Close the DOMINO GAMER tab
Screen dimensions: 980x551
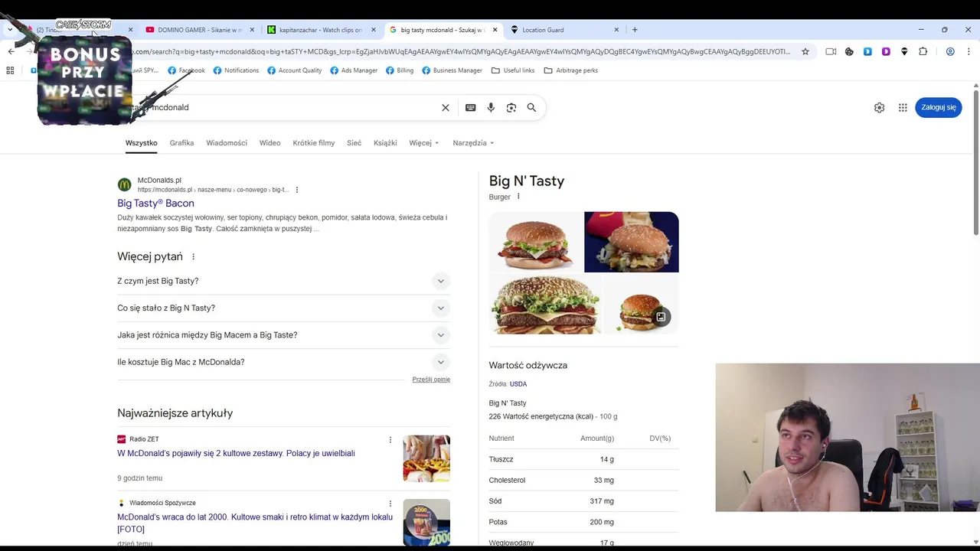[x=252, y=30]
